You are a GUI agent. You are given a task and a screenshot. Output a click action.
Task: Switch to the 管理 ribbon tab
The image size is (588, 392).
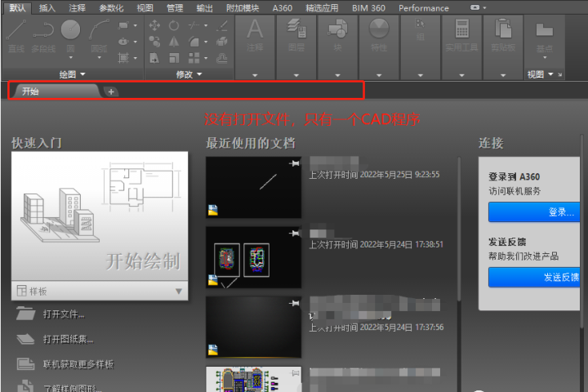click(x=175, y=8)
